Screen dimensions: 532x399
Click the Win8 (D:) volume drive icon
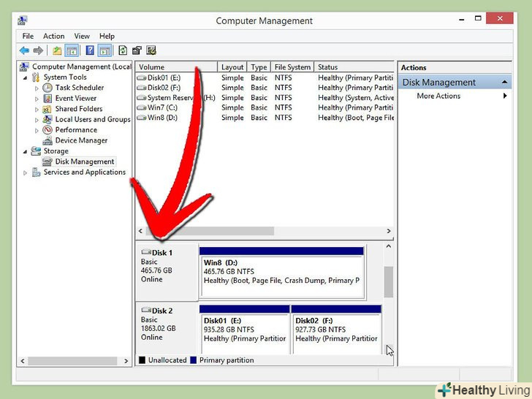(142, 118)
